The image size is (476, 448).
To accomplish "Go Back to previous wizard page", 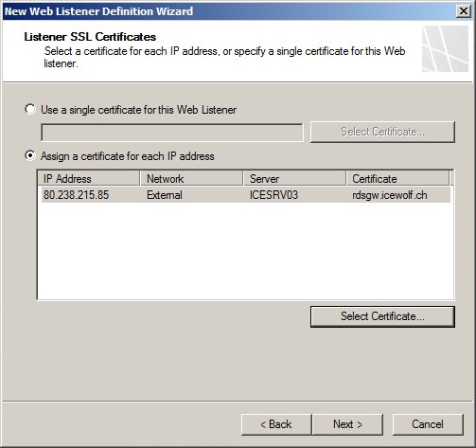I will tap(276, 424).
